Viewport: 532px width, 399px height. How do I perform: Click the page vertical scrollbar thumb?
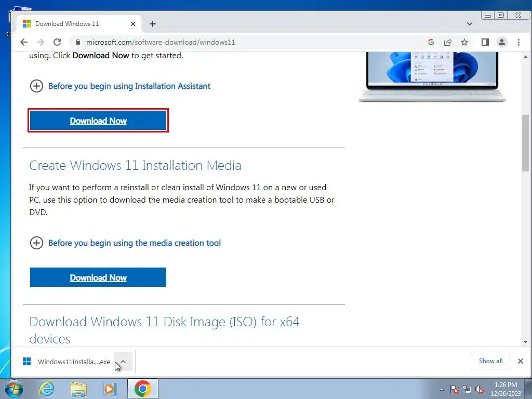click(x=526, y=143)
